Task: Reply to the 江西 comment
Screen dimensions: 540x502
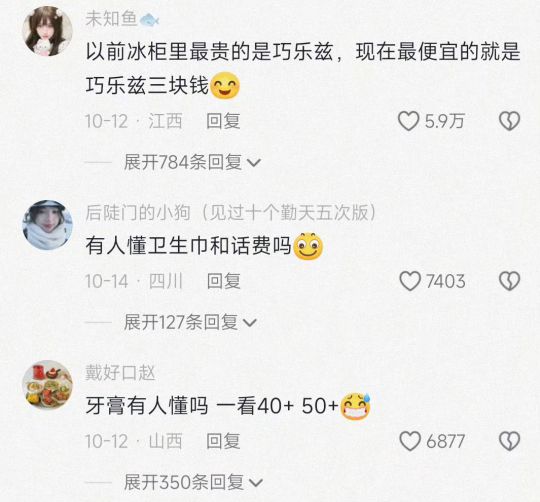Action: [223, 121]
